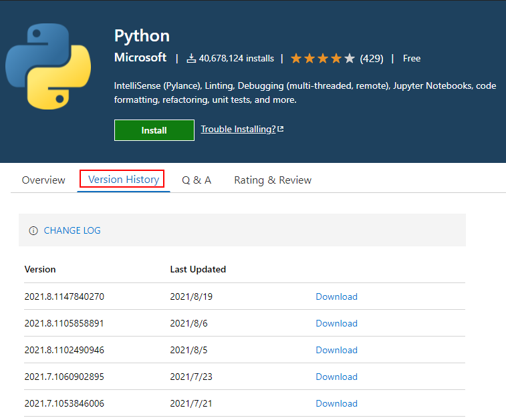The height and width of the screenshot is (420, 506).
Task: Click the Version column header
Action: [40, 270]
